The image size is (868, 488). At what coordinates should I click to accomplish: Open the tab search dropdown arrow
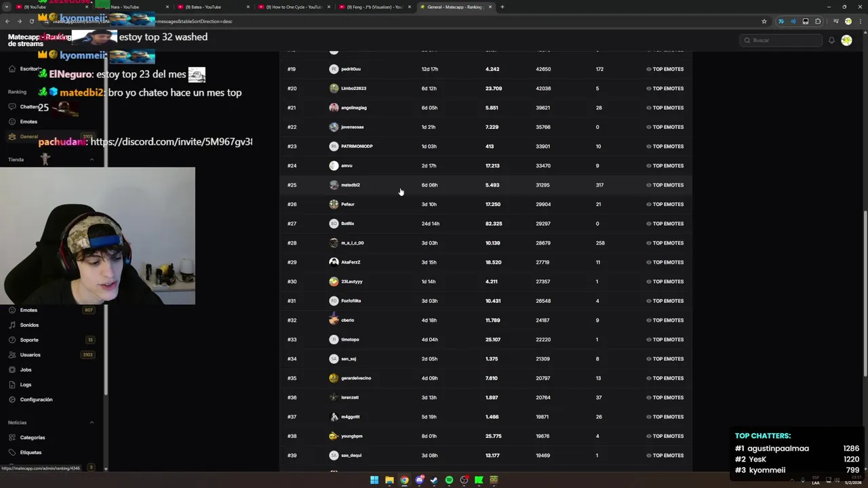point(6,7)
